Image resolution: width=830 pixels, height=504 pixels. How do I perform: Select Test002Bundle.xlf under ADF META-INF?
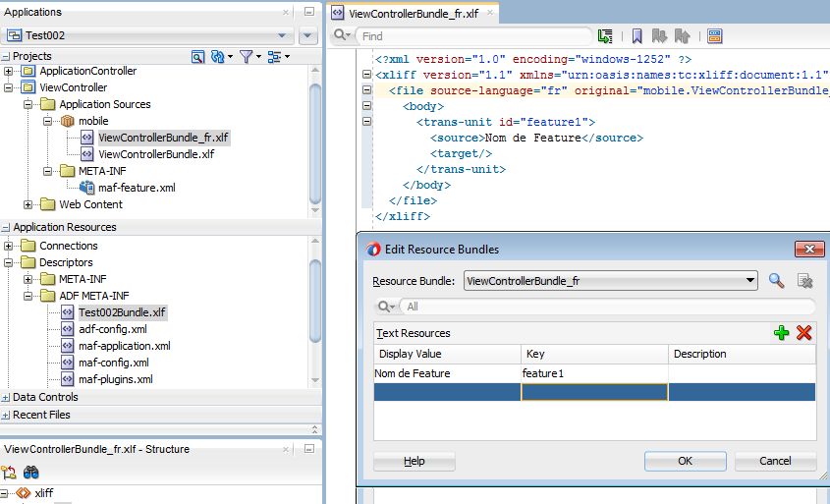[122, 312]
